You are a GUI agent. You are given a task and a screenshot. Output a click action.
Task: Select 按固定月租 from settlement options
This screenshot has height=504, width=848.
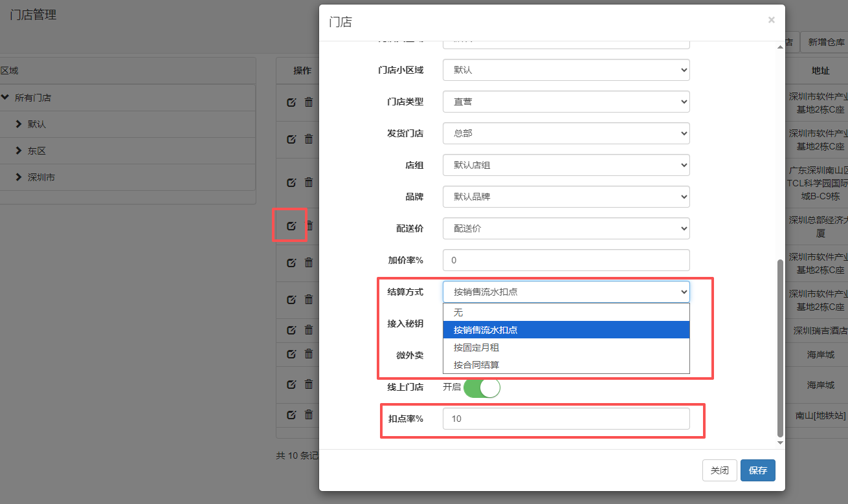(476, 347)
